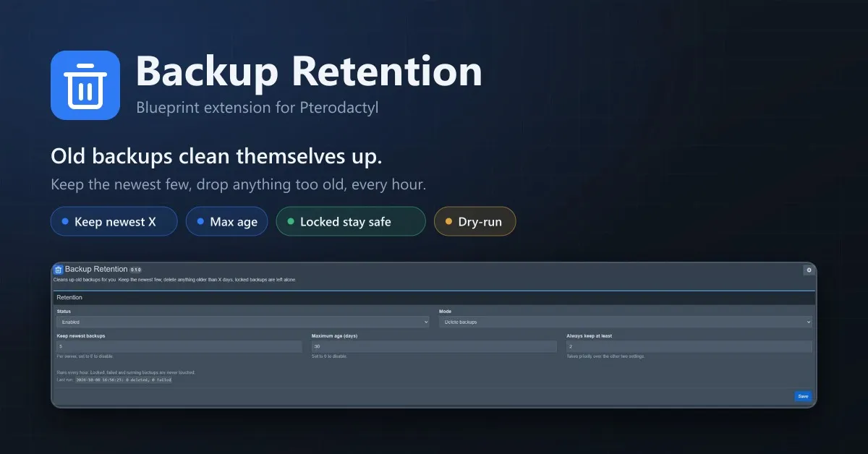Click "Per server, set to 0 to disable." hint
Screen dimensions: 868x454
pos(85,356)
